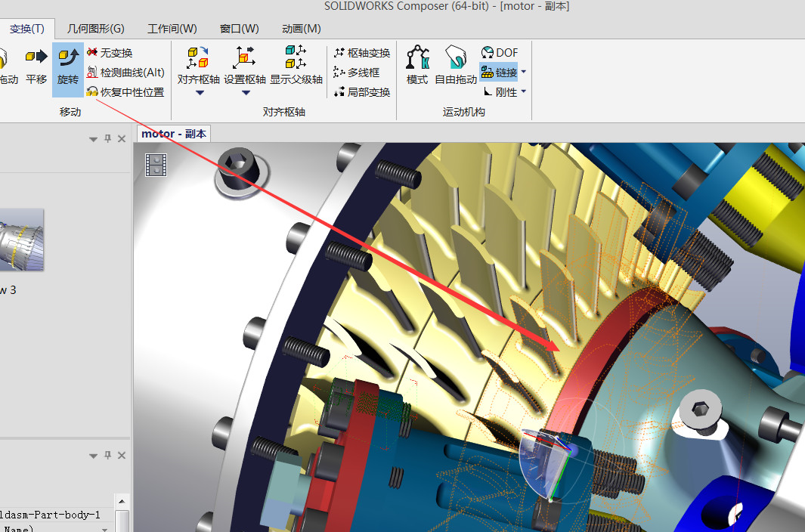Expand the 刚性 dropdown arrow
The width and height of the screenshot is (805, 532).
524,92
